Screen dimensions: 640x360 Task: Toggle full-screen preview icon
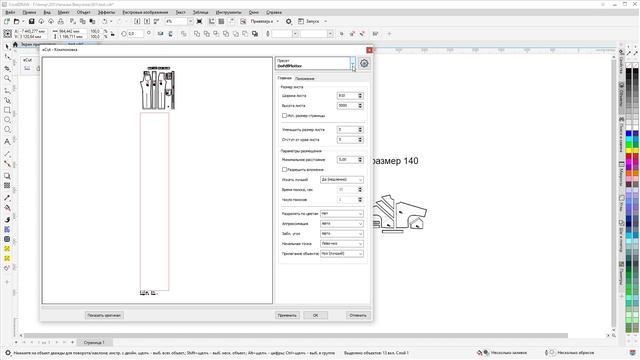pos(199,21)
